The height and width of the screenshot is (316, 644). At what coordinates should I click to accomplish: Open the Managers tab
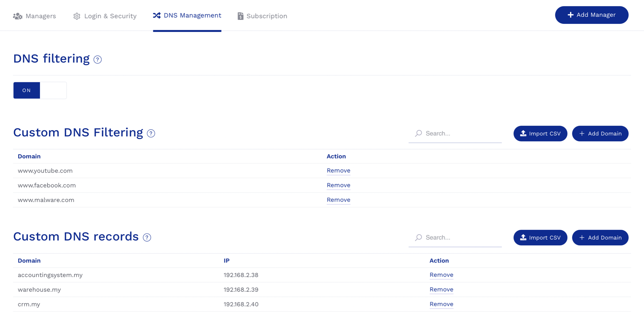[35, 16]
